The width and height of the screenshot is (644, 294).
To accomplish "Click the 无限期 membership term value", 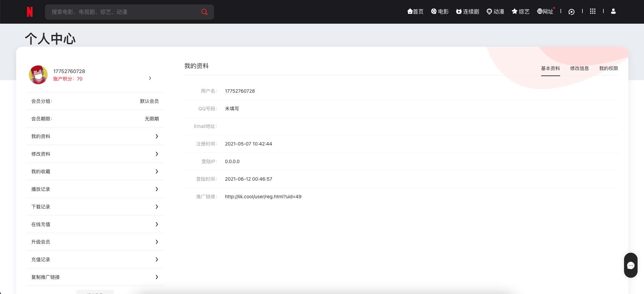I will tap(152, 119).
